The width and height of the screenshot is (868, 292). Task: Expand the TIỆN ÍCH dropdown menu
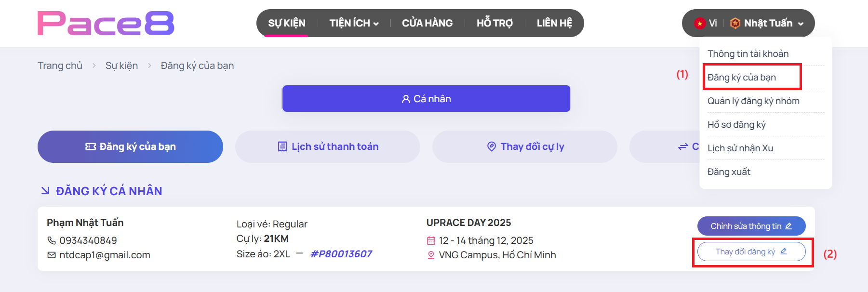coord(354,23)
